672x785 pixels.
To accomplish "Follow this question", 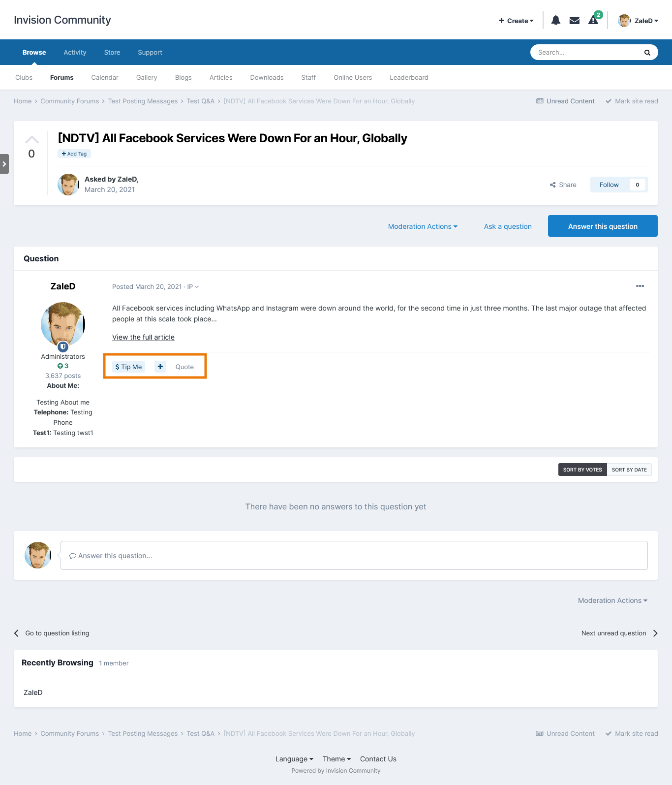I will click(x=609, y=185).
